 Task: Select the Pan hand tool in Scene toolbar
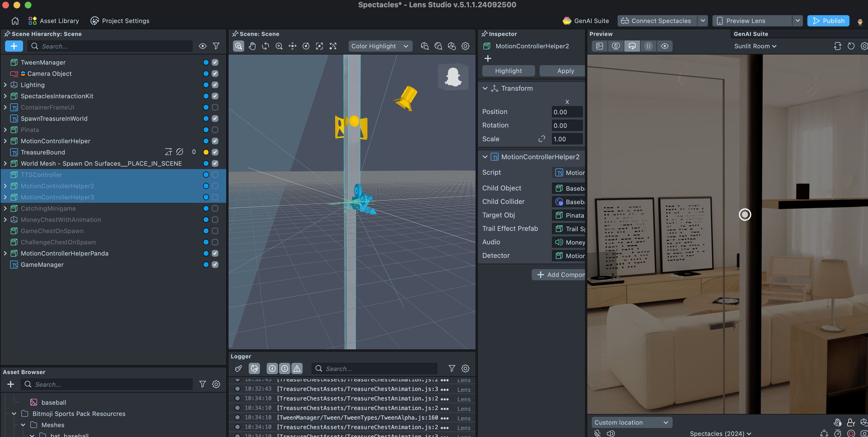tap(252, 46)
